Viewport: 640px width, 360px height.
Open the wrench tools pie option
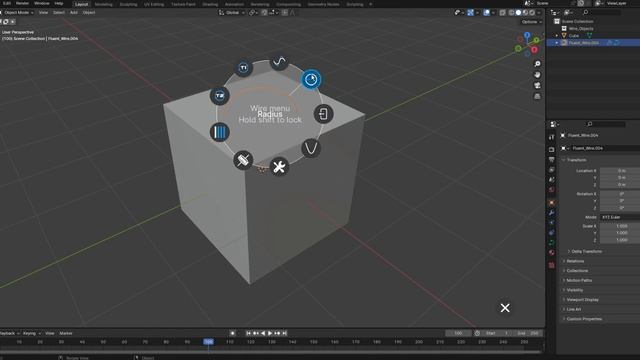(x=279, y=167)
